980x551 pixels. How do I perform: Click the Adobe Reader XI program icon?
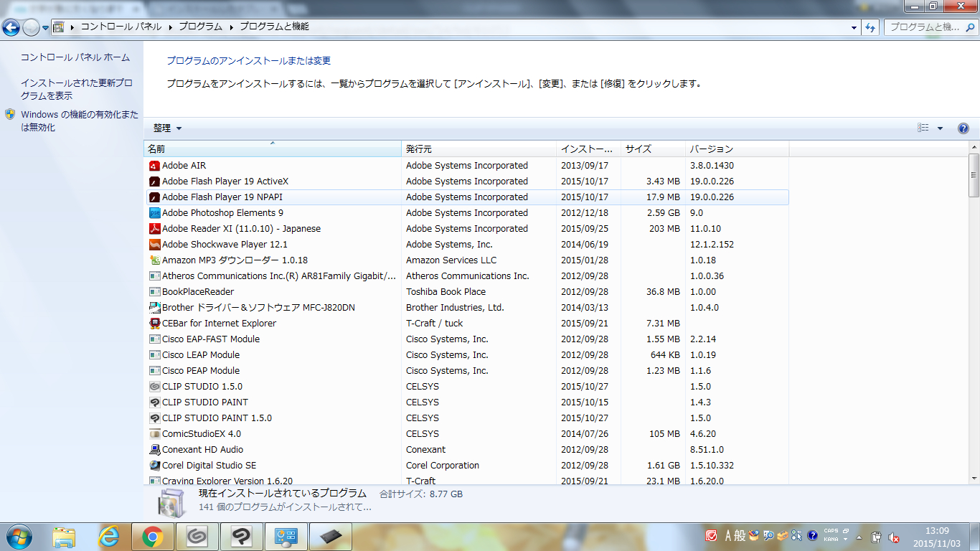(x=154, y=229)
